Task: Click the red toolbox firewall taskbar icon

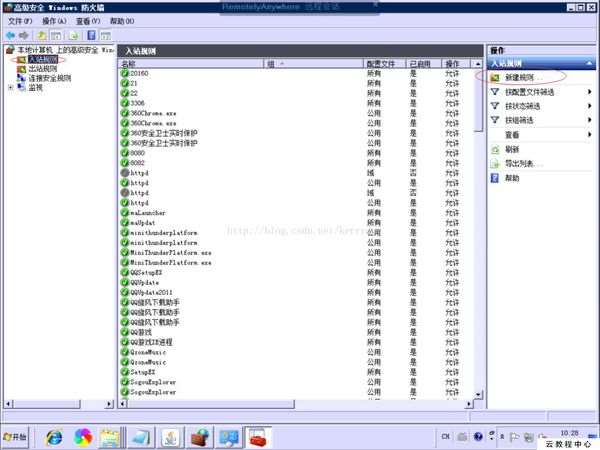Action: [258, 437]
